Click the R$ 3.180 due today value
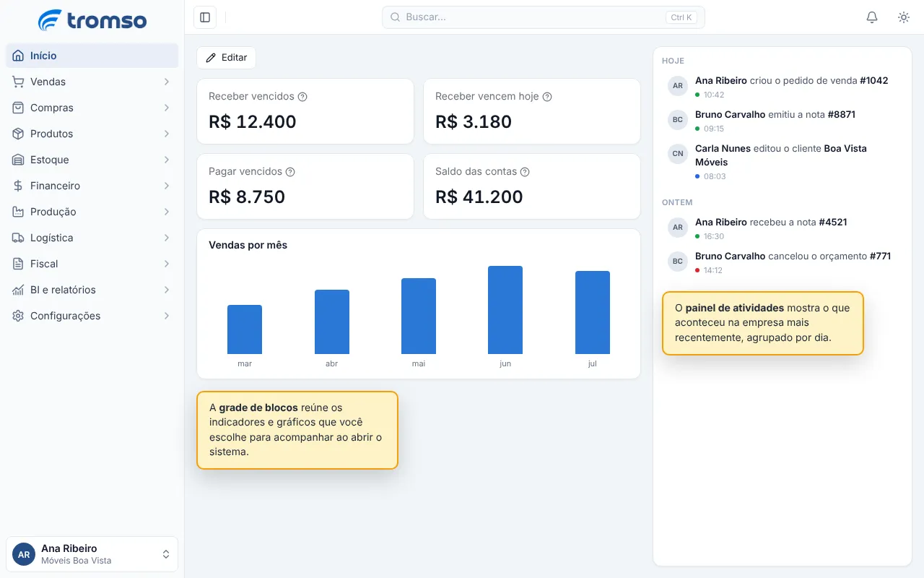The height and width of the screenshot is (578, 924). (474, 122)
